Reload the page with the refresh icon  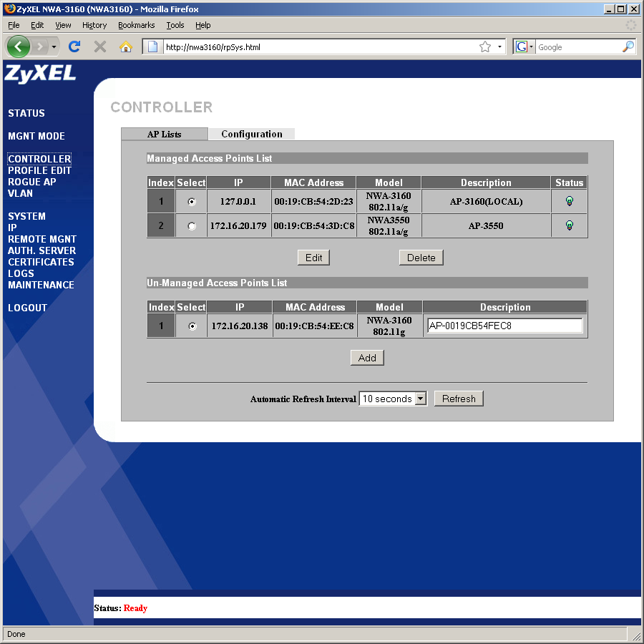[74, 47]
